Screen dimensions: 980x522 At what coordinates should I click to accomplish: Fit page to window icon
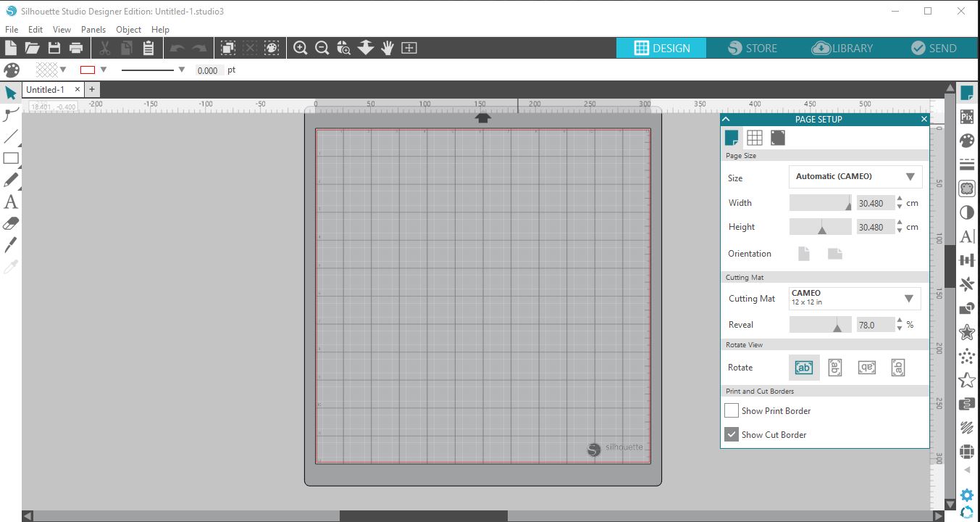point(409,48)
